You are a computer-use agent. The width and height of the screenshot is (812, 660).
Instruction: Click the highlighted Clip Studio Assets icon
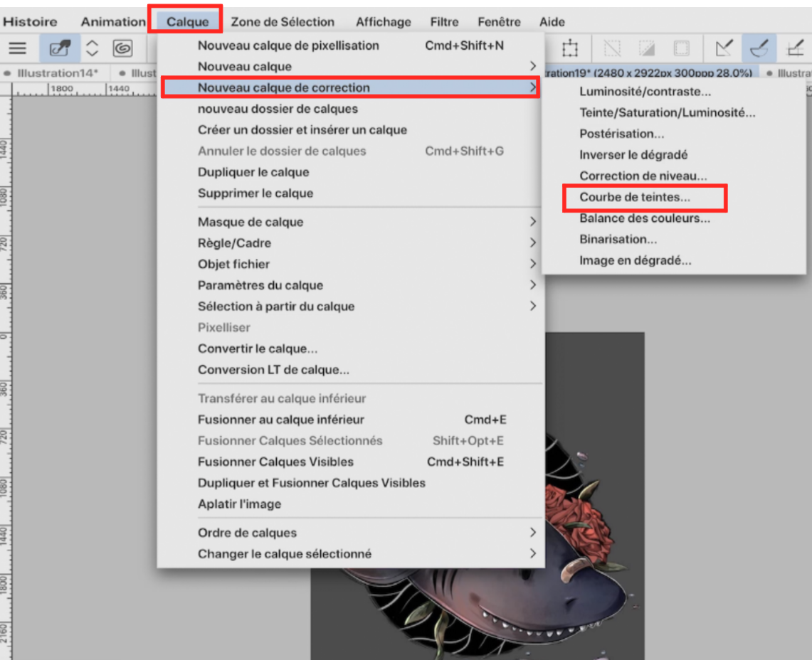point(60,48)
